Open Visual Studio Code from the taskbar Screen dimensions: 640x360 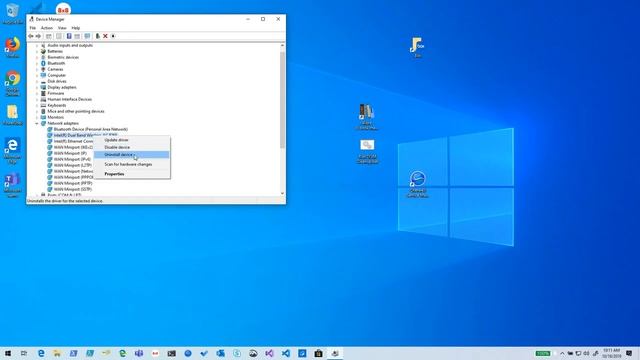[286, 353]
